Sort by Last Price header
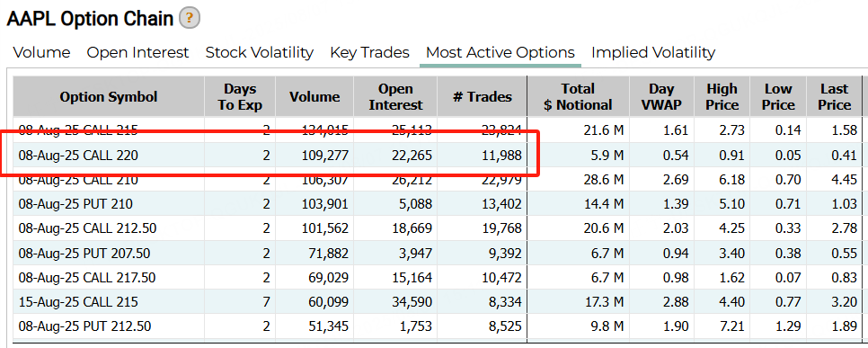 [834, 96]
